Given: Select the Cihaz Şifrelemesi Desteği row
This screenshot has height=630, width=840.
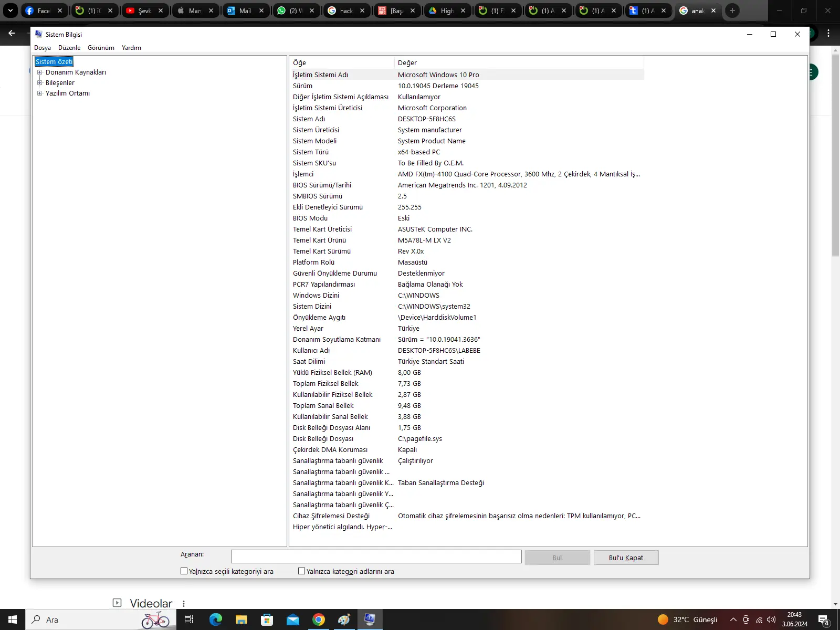Looking at the screenshot, I should click(467, 516).
